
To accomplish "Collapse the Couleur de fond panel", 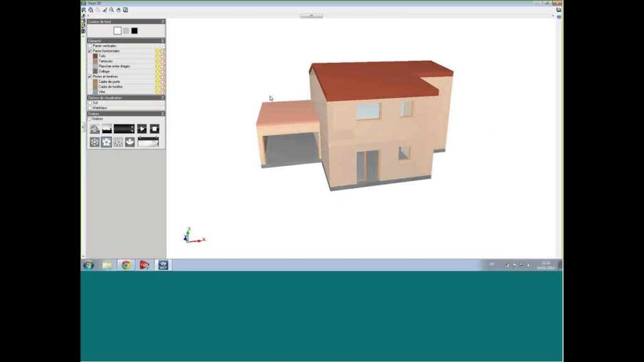I will [x=162, y=21].
